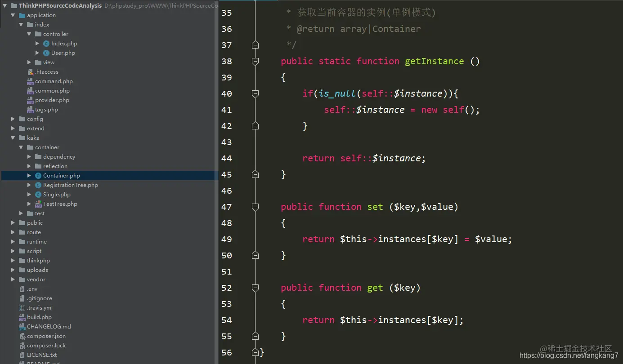This screenshot has height=364, width=623.
Task: Click line number 44 in gutter
Action: click(227, 158)
